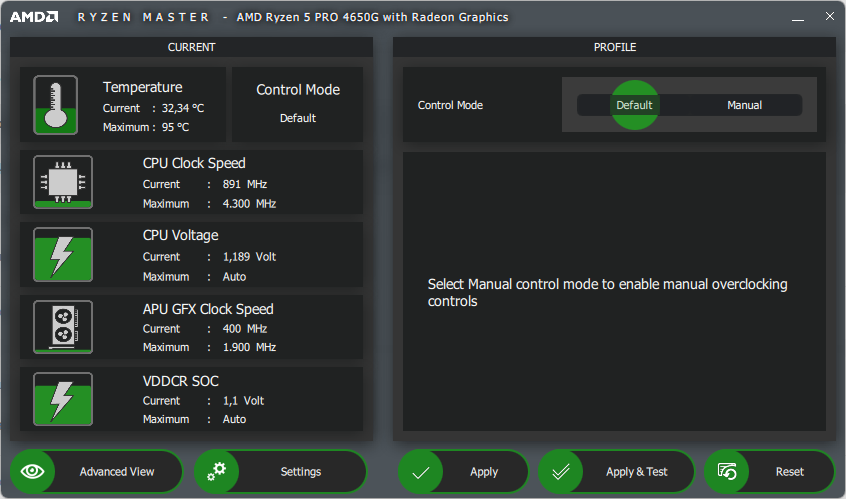Viewport: 846px width, 499px height.
Task: Click the single checkmark Apply icon
Action: tap(420, 471)
